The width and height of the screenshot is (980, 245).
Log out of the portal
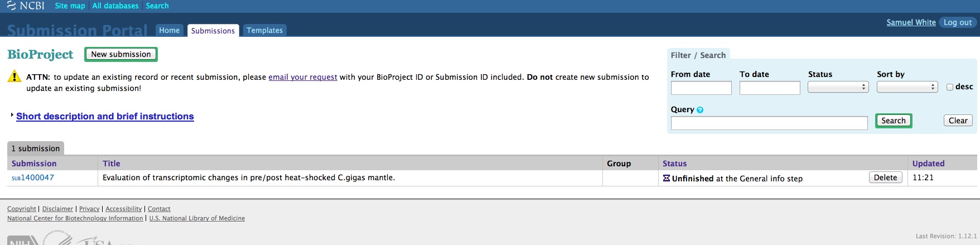pyautogui.click(x=958, y=22)
